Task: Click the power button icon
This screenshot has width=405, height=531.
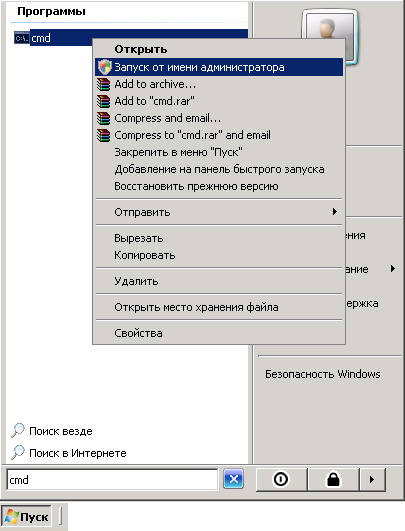Action: (x=281, y=479)
